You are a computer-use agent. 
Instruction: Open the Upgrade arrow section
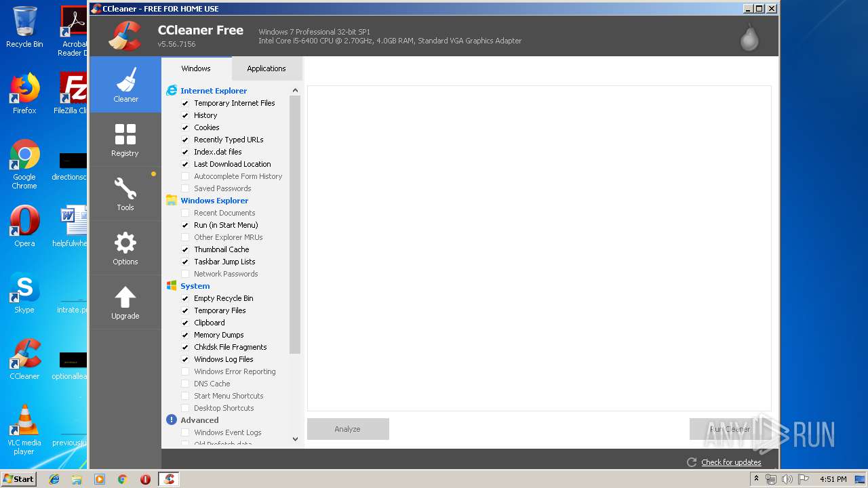click(x=125, y=302)
